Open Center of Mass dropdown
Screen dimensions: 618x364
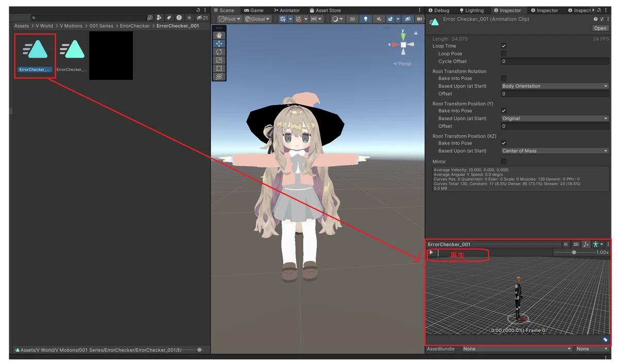tap(555, 151)
